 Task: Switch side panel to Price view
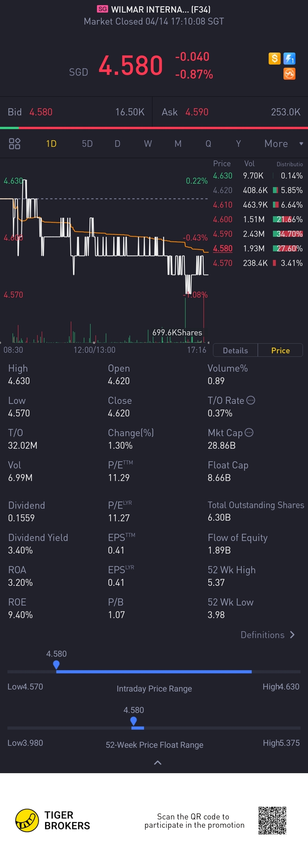[x=280, y=350]
